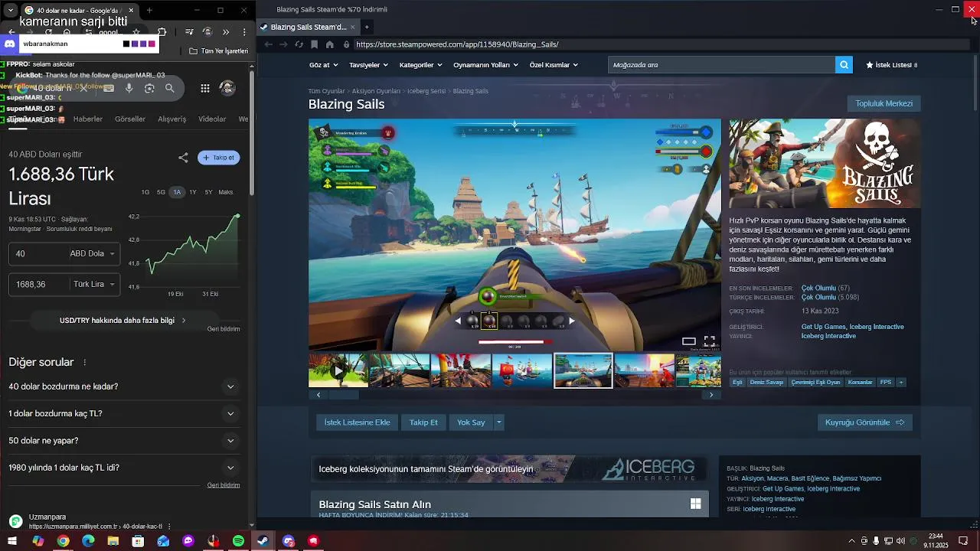Viewport: 980px width, 551px height.
Task: Click Google Lens image search icon
Action: pos(149,89)
